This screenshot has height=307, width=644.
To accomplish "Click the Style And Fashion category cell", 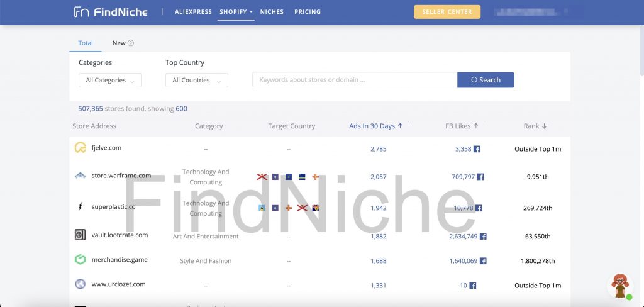I will click(206, 261).
